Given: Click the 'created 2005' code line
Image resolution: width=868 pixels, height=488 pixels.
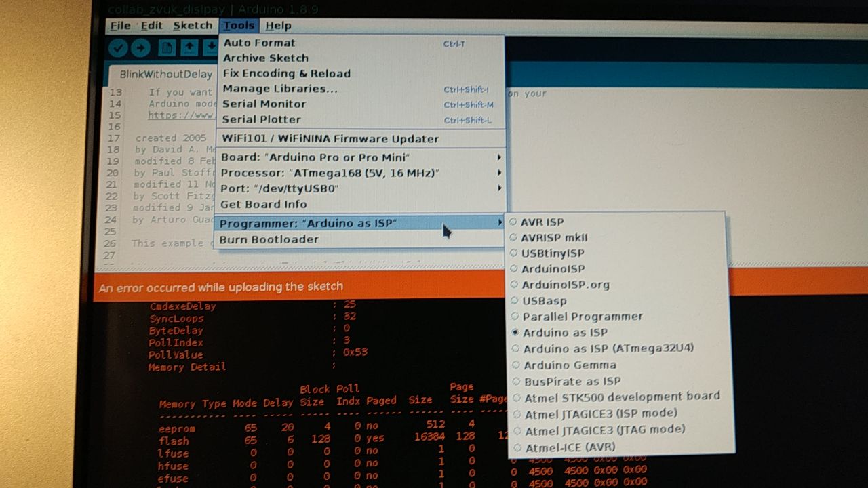Looking at the screenshot, I should [170, 138].
